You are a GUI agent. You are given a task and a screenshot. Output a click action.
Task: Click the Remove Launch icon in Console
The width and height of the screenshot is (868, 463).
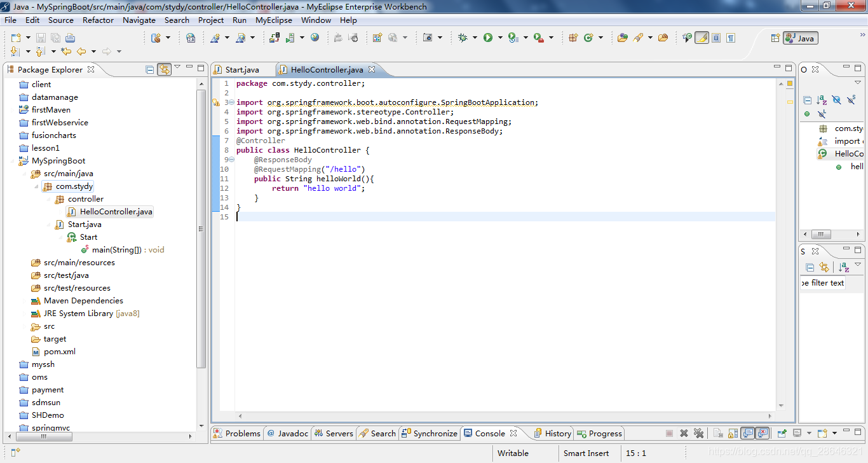tap(684, 433)
